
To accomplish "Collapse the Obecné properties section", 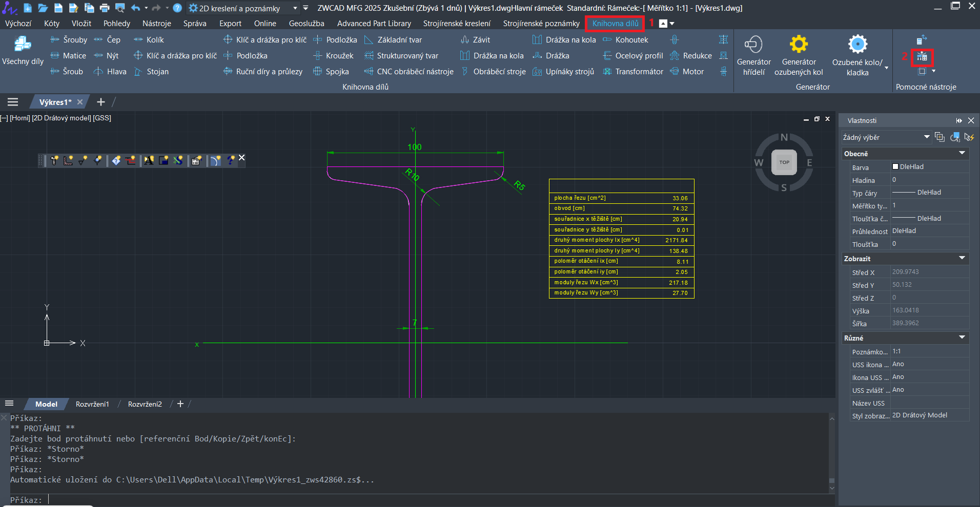I will coord(962,154).
